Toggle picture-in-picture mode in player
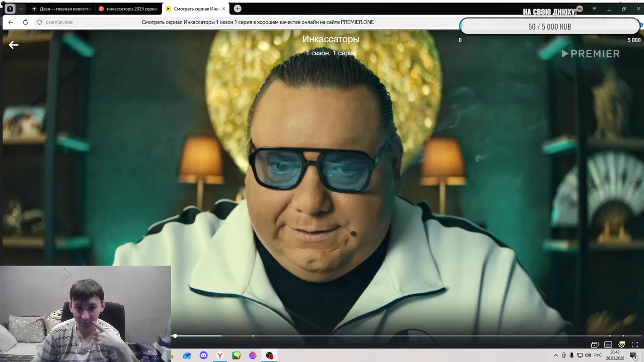 595,344
